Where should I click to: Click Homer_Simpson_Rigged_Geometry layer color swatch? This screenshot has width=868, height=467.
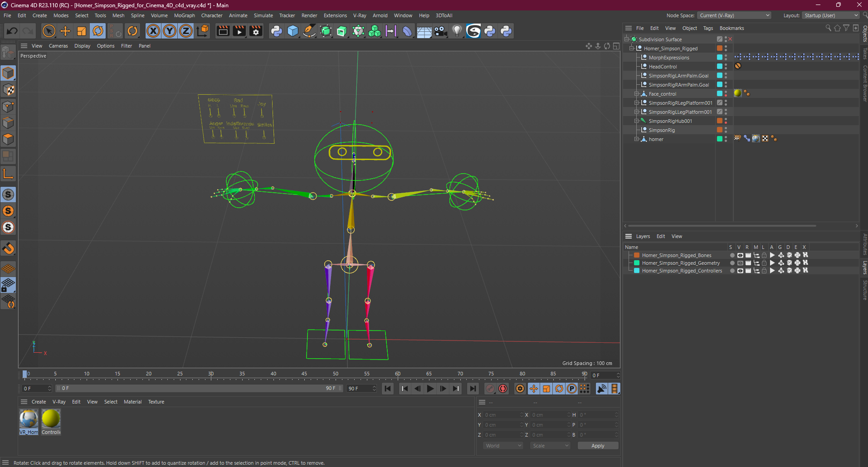[x=637, y=263]
